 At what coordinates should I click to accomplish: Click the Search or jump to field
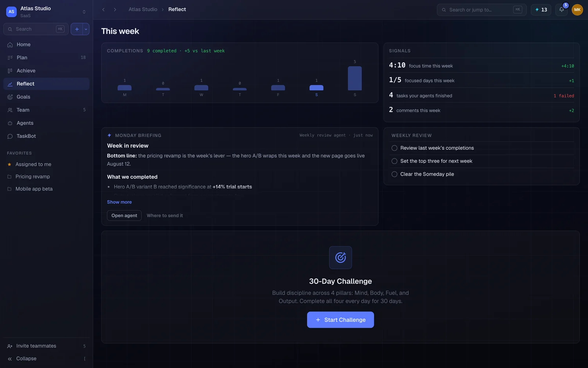coord(481,10)
